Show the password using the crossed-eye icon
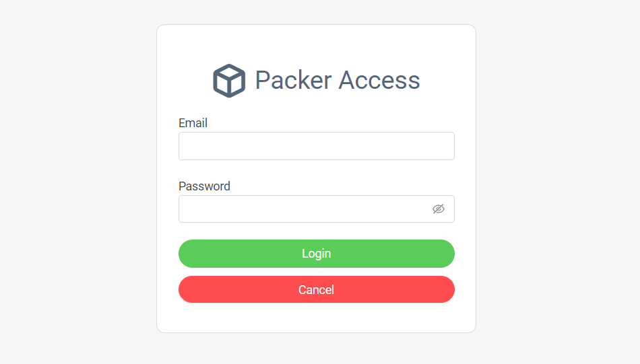Viewport: 640px width, 364px height. pos(439,209)
